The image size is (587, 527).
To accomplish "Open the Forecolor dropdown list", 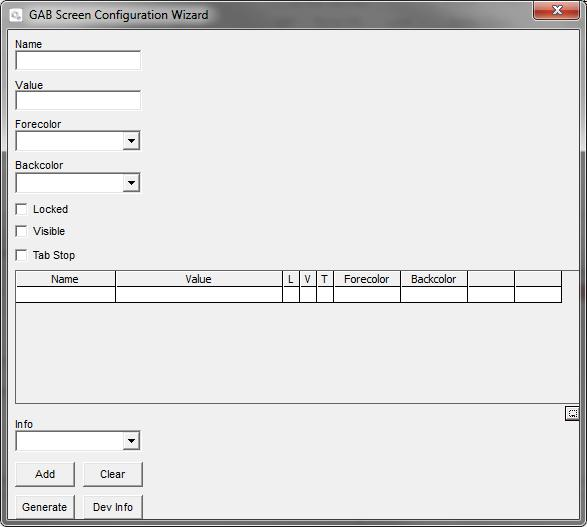I will tap(131, 141).
